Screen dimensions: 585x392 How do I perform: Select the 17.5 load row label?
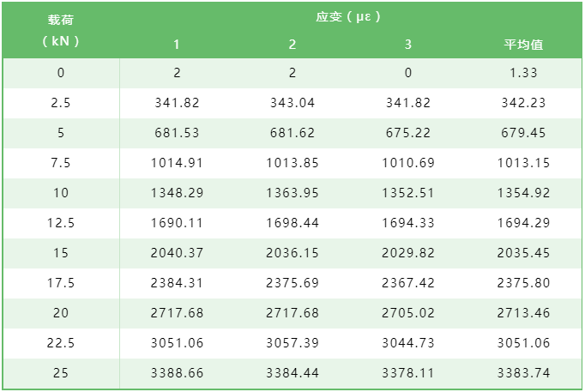(61, 283)
